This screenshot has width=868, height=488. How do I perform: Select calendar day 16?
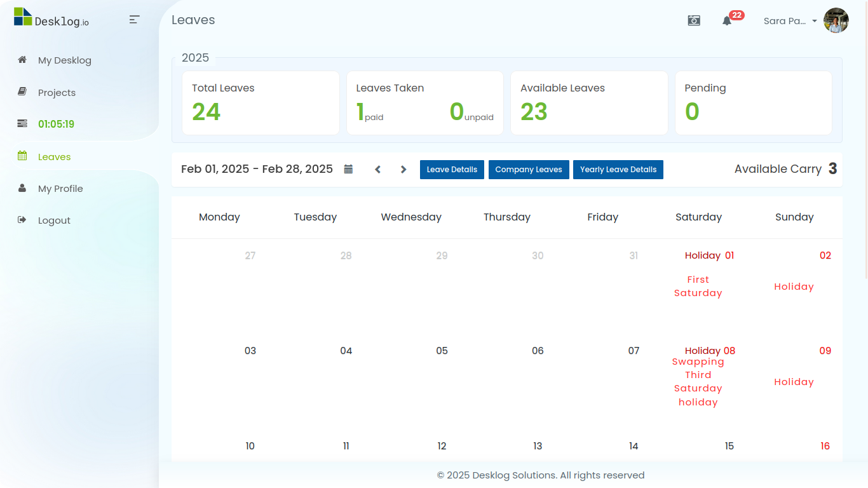tap(825, 446)
